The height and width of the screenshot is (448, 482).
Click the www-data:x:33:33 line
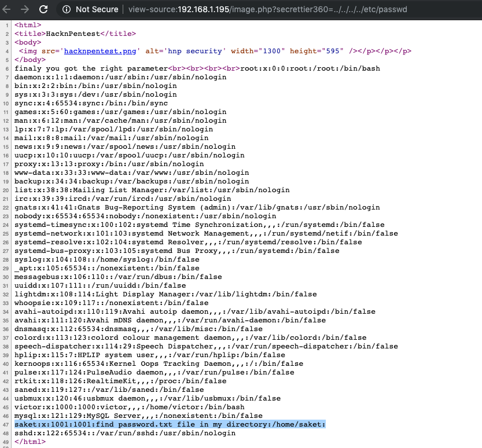pyautogui.click(x=131, y=172)
